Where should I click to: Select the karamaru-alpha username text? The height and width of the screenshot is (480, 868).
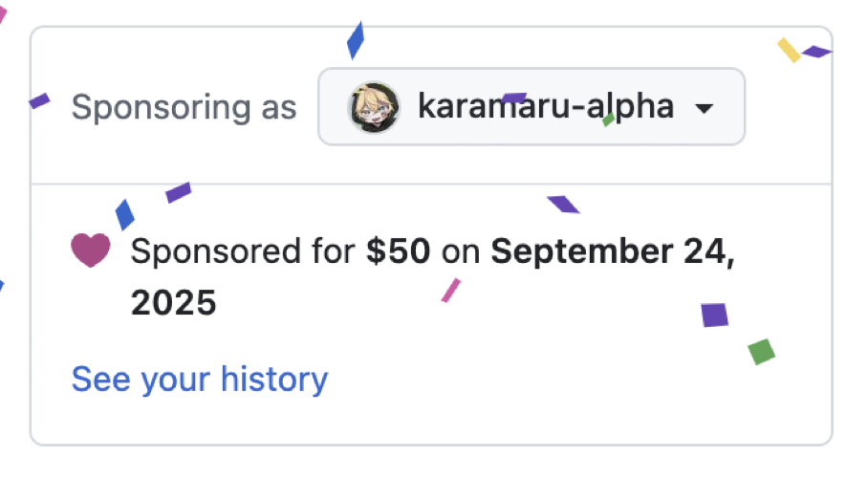(x=546, y=107)
